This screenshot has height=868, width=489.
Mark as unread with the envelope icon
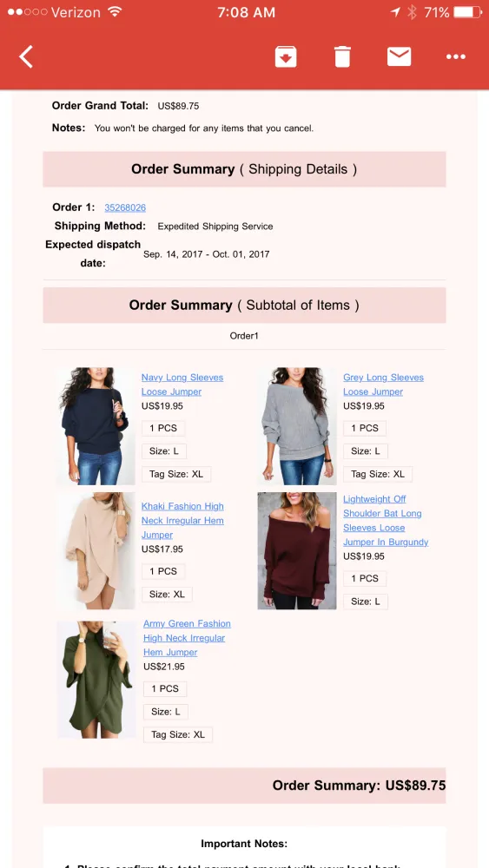pyautogui.click(x=399, y=56)
